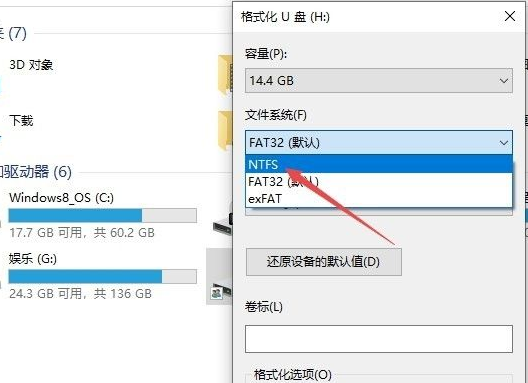This screenshot has height=383, width=528.
Task: Click the drive icon beside G: entry
Action: [x=221, y=291]
